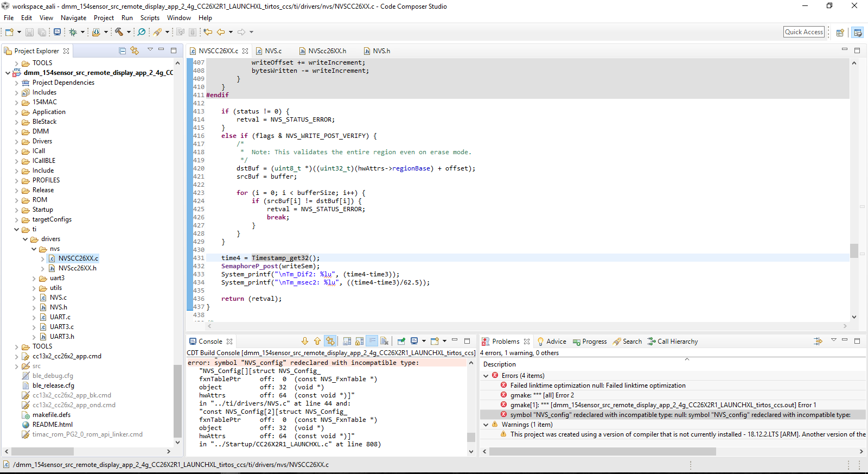This screenshot has height=474, width=868.
Task: Open the debug configurations dropdown arrow
Action: [x=82, y=32]
